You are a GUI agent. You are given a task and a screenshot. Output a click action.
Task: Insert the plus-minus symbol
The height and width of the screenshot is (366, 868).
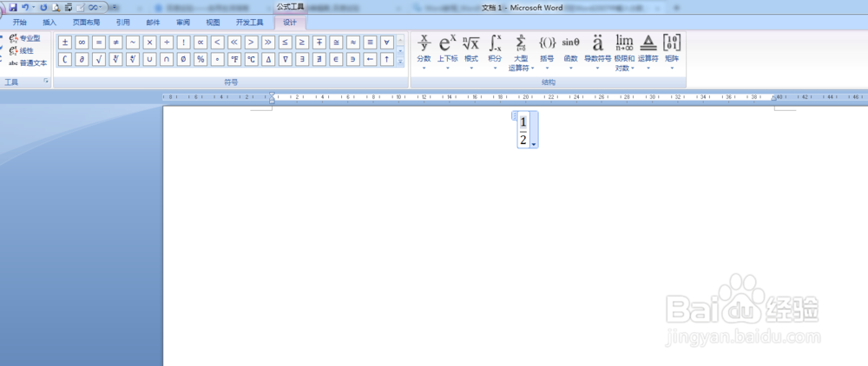(x=65, y=42)
